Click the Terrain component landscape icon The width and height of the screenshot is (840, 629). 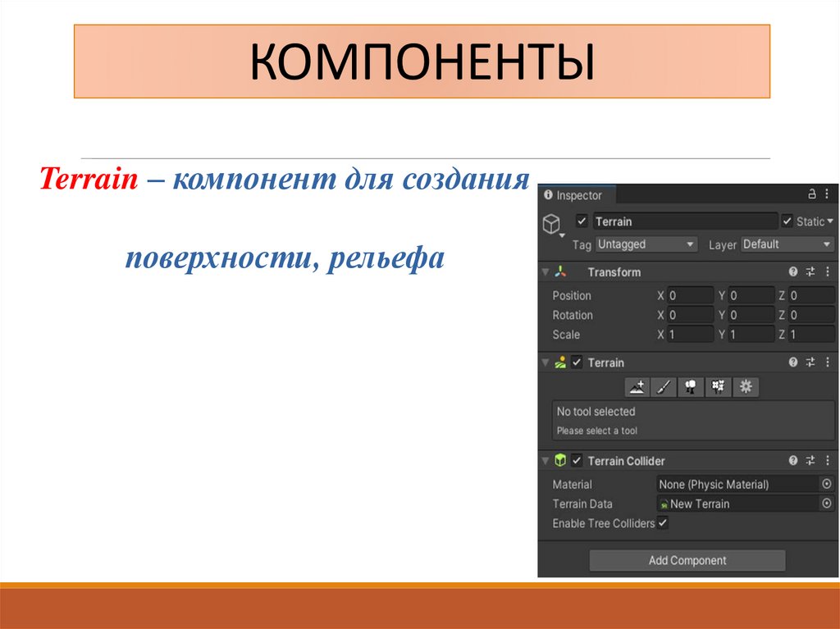560,362
